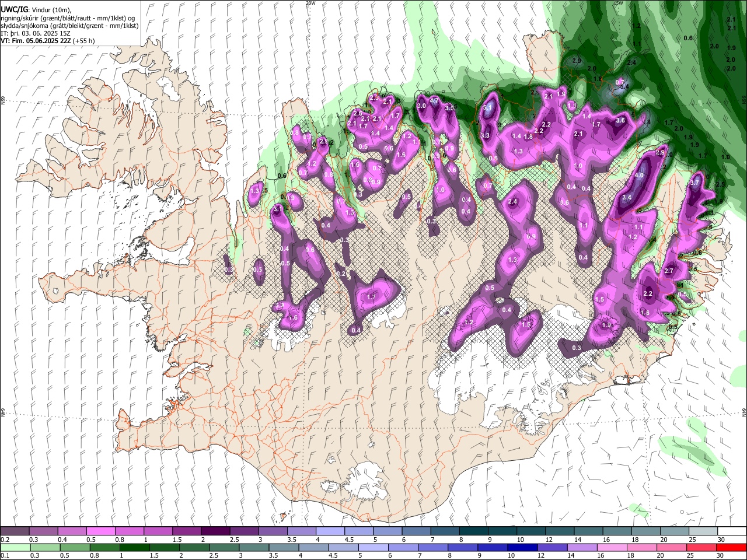Click the 3.6 precipitation value on map
Viewport: 747px width, 560px height.
[x=621, y=120]
